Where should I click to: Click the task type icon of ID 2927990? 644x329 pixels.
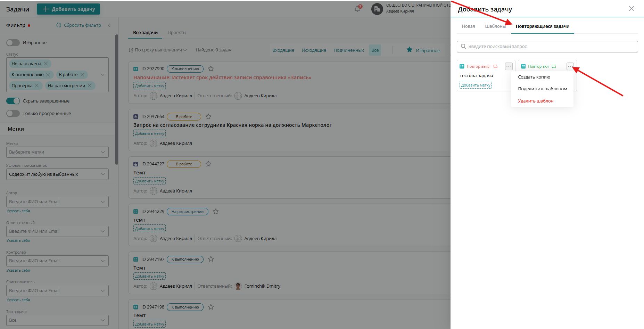coord(136,69)
